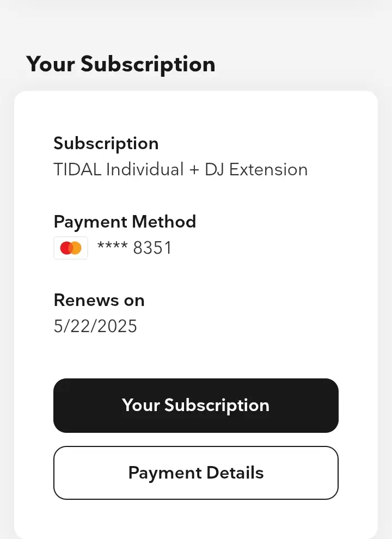Click the bold Subscription field label

(x=106, y=144)
